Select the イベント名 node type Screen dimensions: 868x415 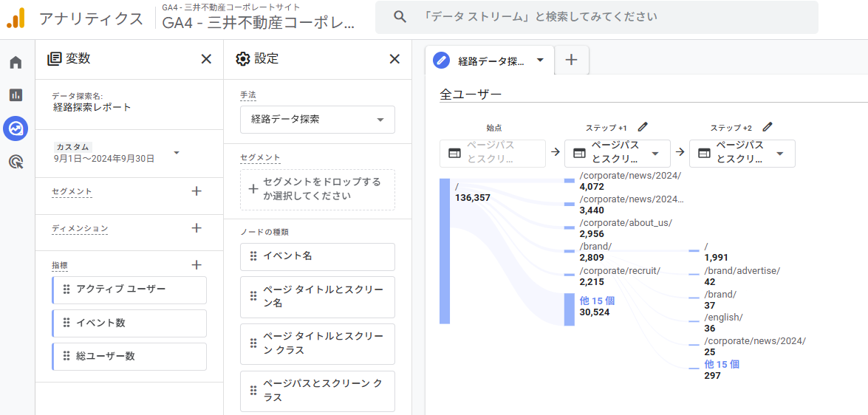click(x=318, y=256)
